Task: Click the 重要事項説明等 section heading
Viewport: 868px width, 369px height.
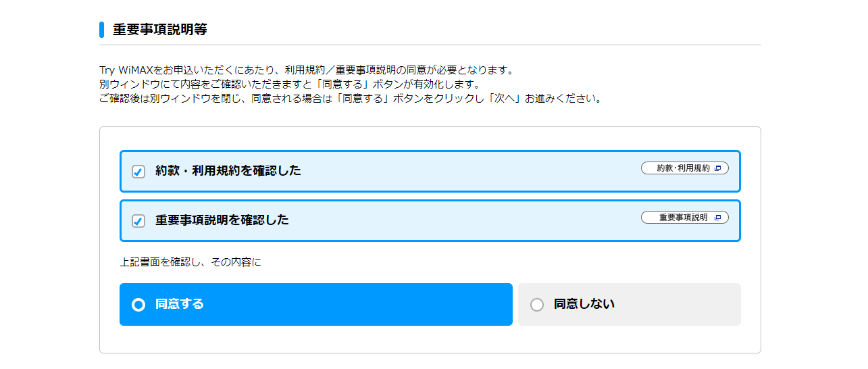Action: [160, 30]
